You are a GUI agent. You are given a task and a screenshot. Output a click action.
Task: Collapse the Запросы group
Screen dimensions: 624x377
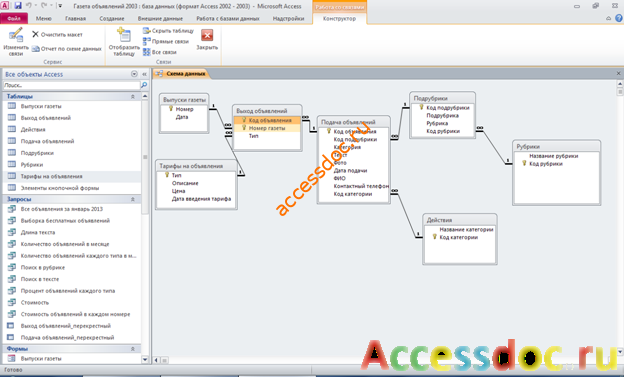coord(133,199)
